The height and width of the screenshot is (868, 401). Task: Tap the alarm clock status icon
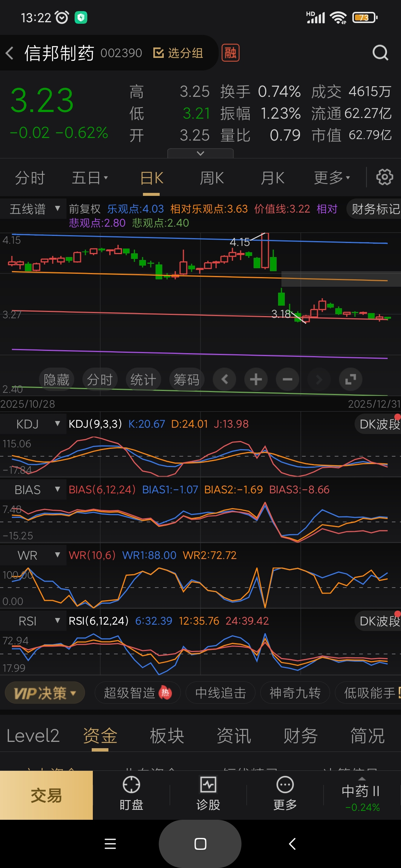[62, 17]
